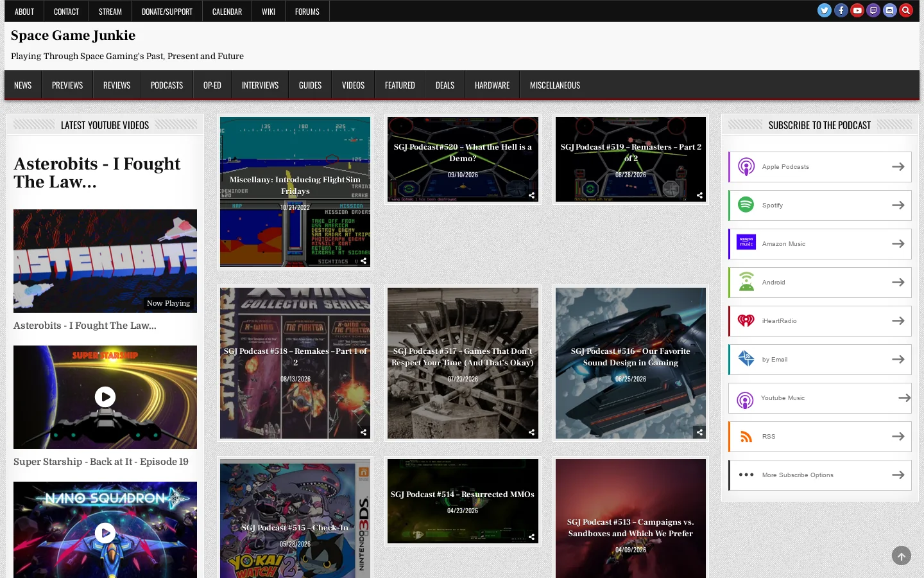Share the SGJ Podcast #514 post

coord(532,537)
